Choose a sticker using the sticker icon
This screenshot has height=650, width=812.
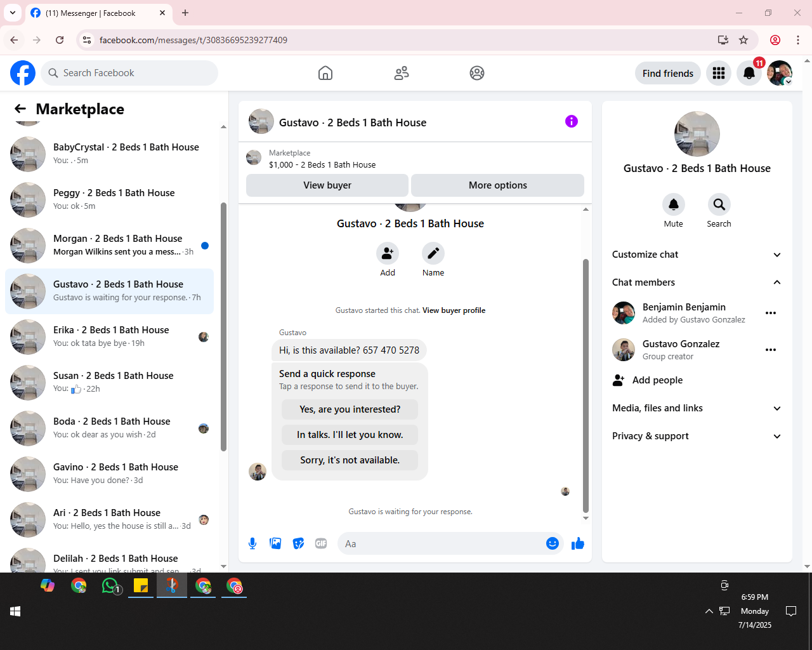pos(298,543)
